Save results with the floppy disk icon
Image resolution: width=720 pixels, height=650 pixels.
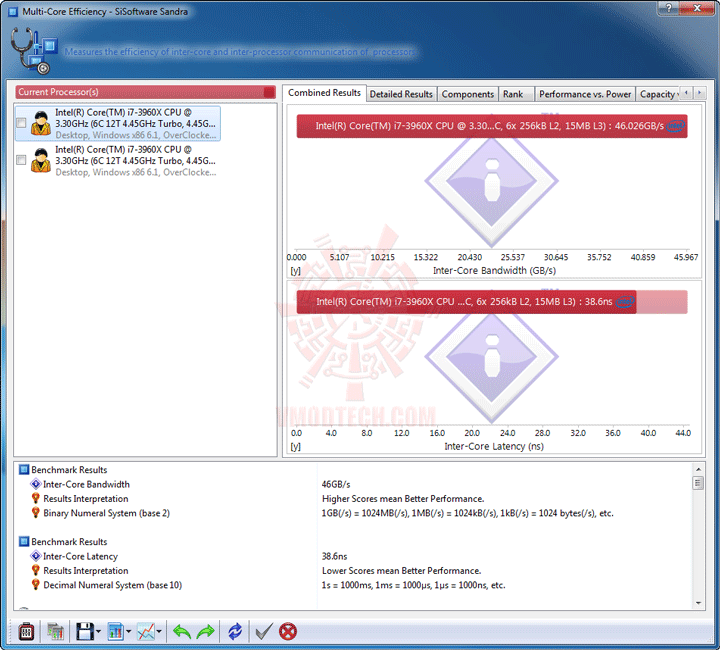coord(85,632)
